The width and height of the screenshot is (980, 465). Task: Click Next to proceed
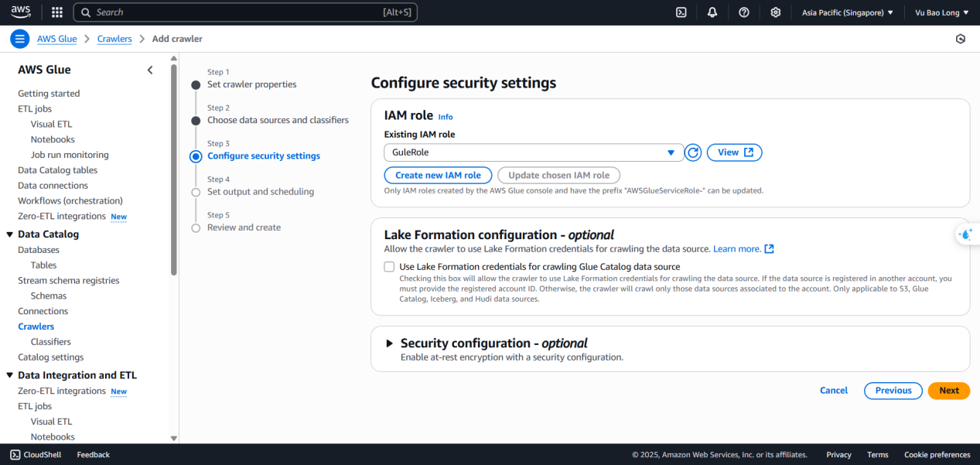point(949,391)
